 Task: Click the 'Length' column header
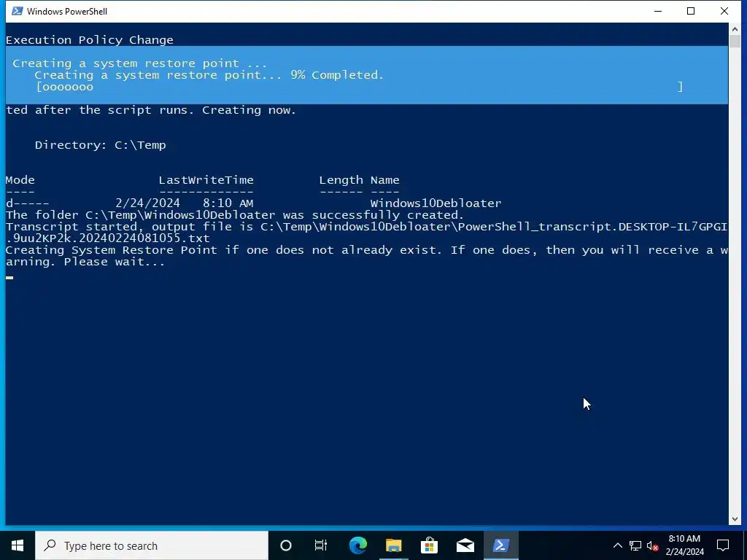[x=341, y=180]
